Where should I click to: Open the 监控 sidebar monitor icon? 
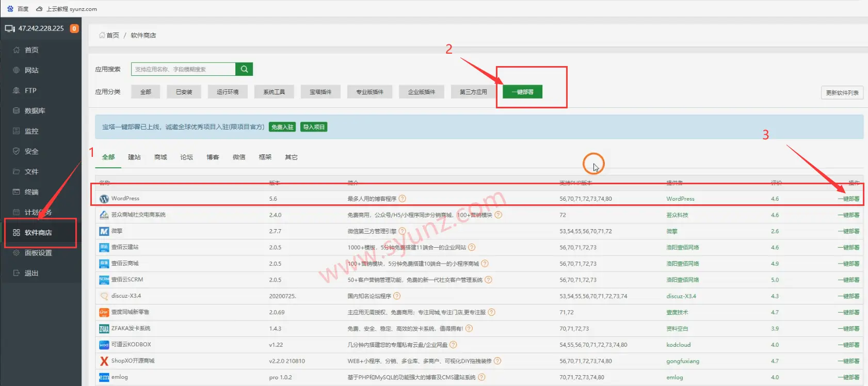coord(17,131)
